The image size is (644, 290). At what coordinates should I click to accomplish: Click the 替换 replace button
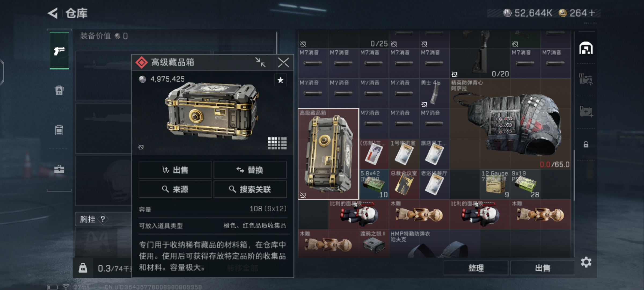click(x=250, y=170)
